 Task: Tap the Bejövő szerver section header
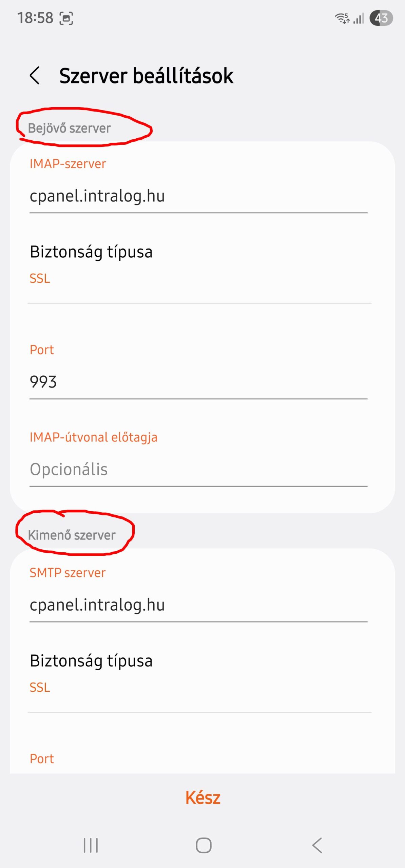[69, 128]
